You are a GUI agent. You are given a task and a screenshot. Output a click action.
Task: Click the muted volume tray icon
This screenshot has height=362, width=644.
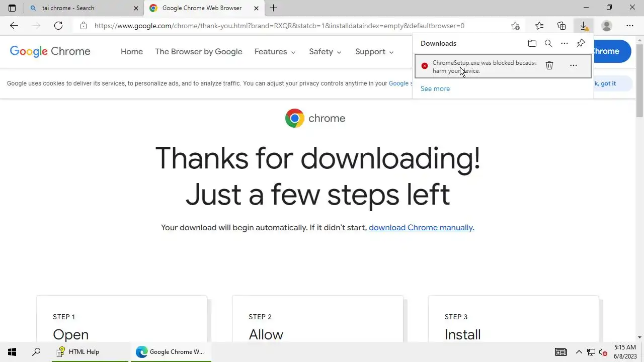coord(603,352)
